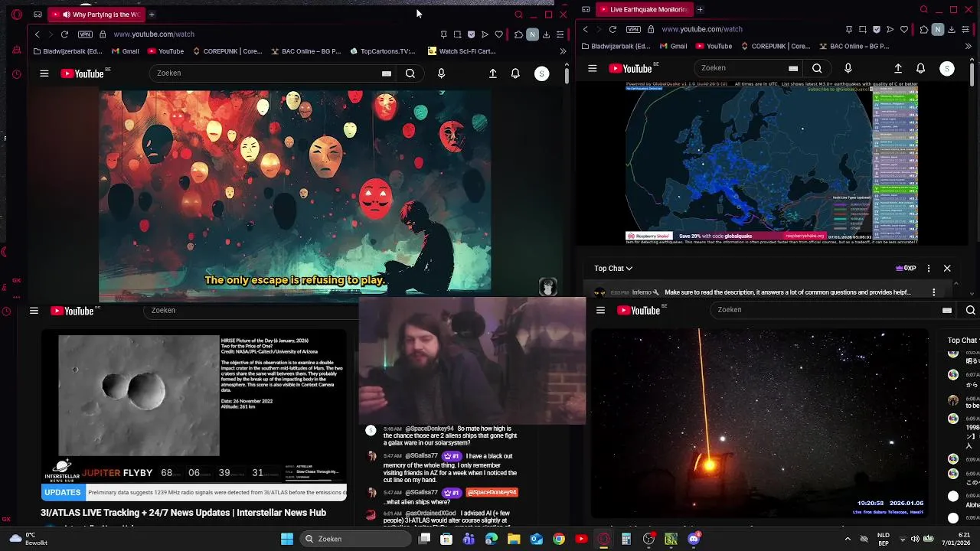980x551 pixels.
Task: Open guide menu in top-right YouTube window
Action: pyautogui.click(x=592, y=68)
